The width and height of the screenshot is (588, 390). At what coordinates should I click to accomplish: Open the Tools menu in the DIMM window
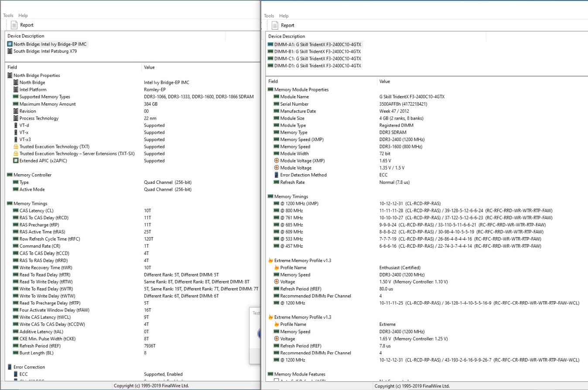(269, 16)
